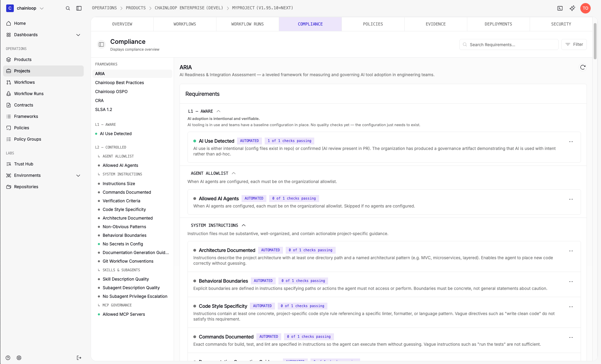Expand the Environments chevron
This screenshot has width=601, height=364.
click(x=78, y=175)
